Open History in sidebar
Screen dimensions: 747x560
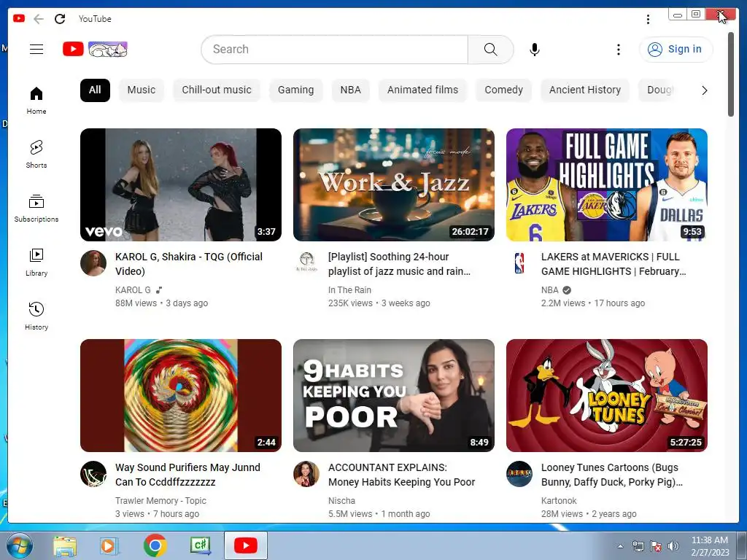pyautogui.click(x=36, y=316)
